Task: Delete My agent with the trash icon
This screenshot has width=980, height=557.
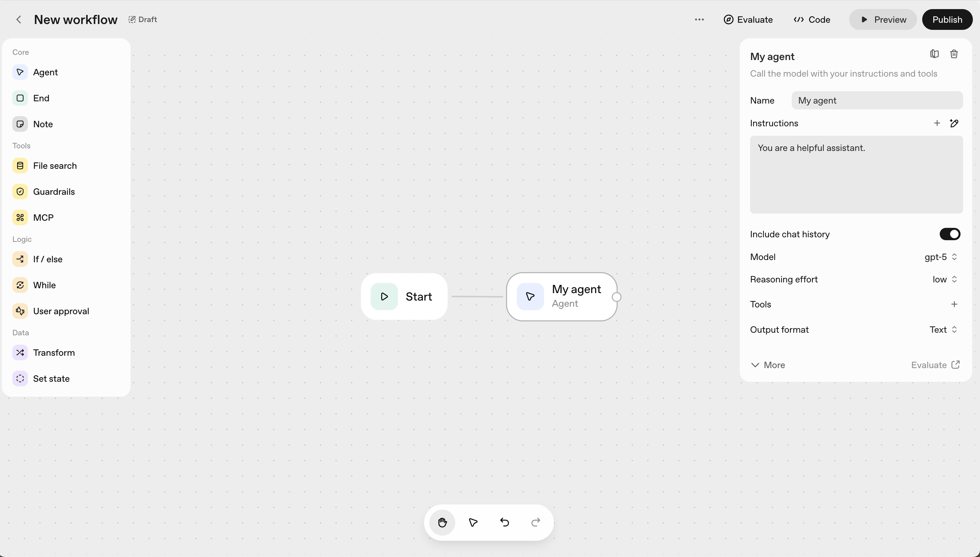Action: point(954,54)
